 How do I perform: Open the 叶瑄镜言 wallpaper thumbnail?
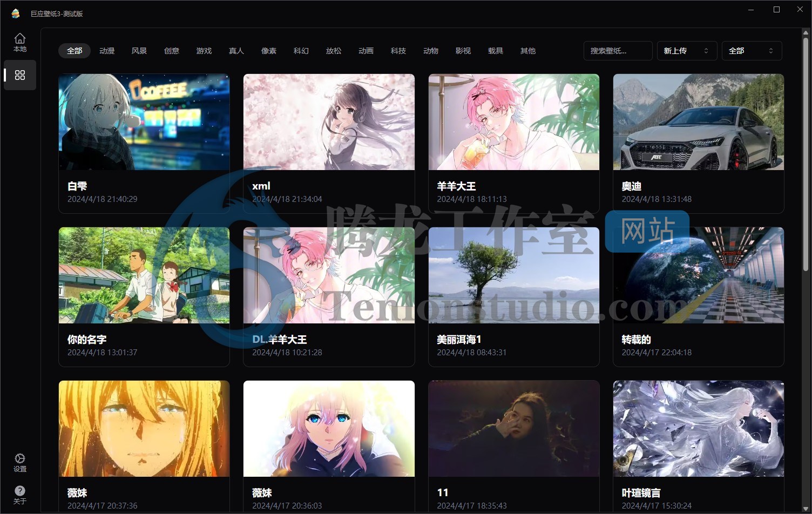(699, 429)
